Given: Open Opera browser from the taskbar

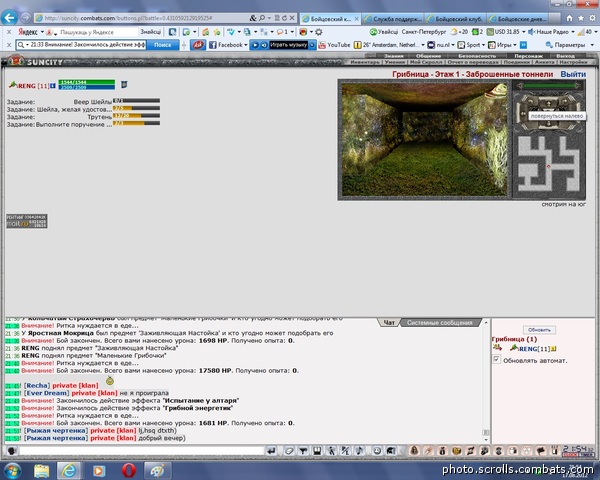Looking at the screenshot, I should coord(129,470).
